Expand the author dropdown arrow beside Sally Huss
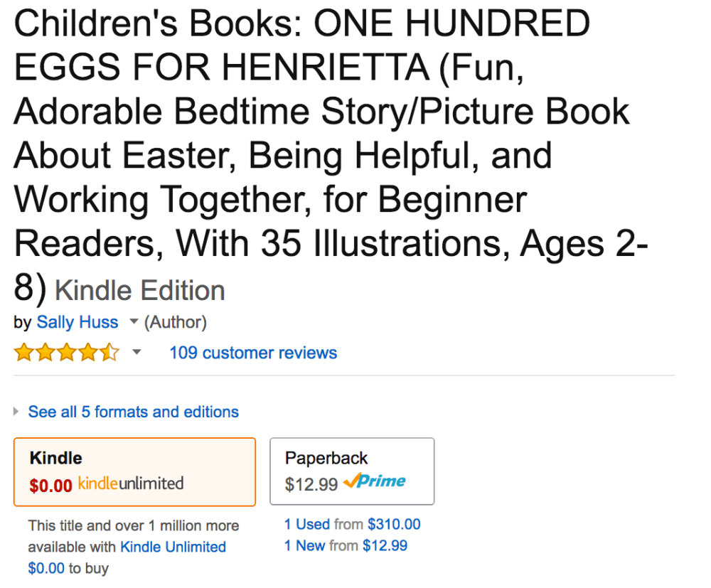This screenshot has height=588, width=711. point(133,323)
